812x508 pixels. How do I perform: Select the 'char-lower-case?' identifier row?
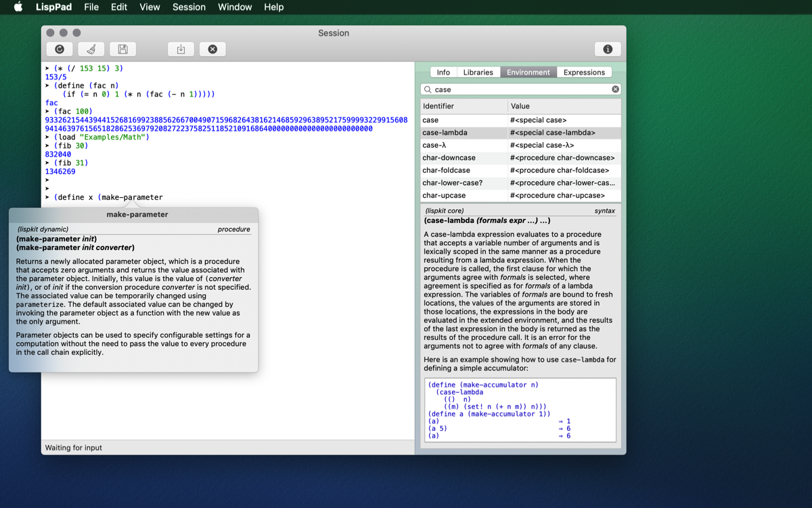coord(520,183)
